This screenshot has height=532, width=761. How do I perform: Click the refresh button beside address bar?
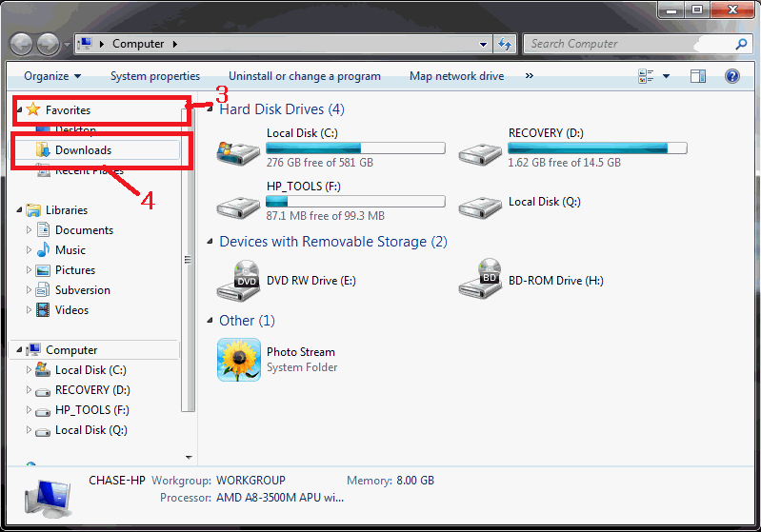pyautogui.click(x=505, y=44)
